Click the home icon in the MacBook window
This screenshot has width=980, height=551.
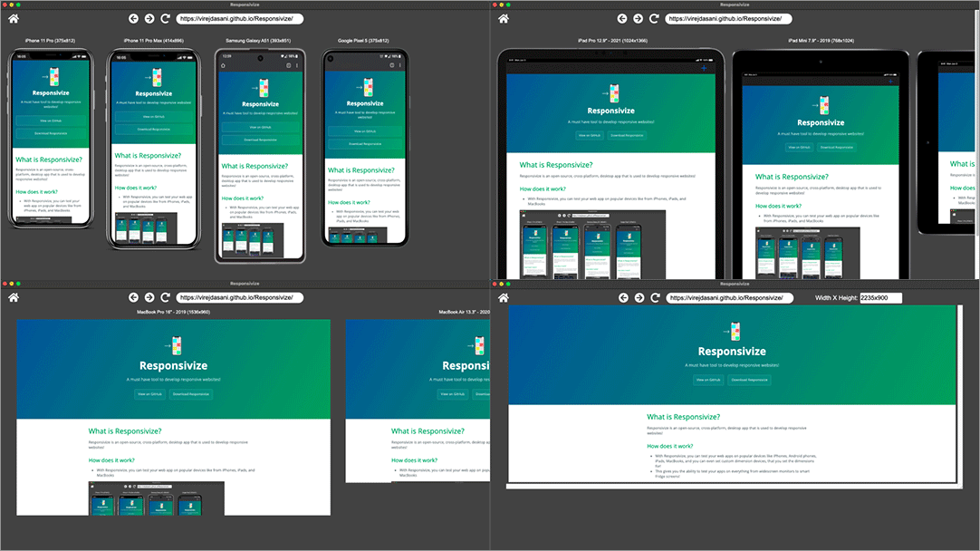[13, 297]
